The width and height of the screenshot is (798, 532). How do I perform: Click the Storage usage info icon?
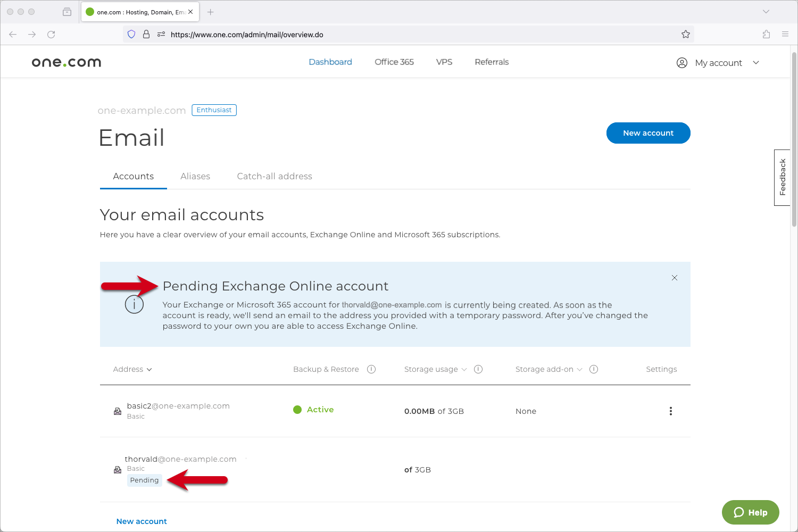(478, 369)
